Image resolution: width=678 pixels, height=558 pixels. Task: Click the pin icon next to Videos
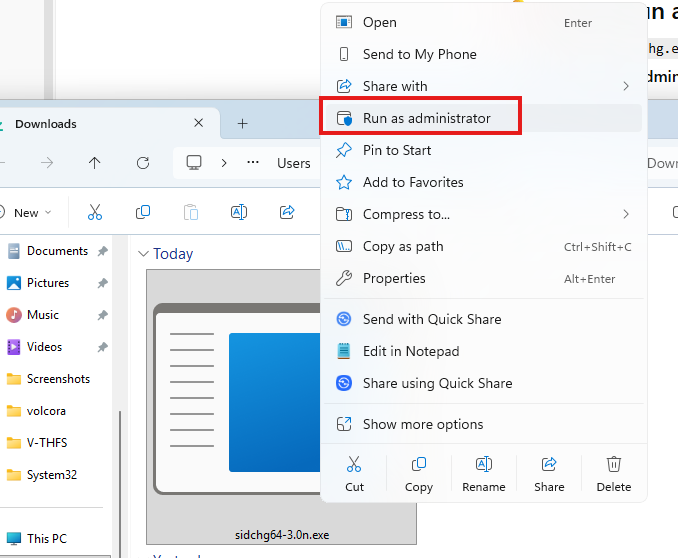(x=102, y=347)
